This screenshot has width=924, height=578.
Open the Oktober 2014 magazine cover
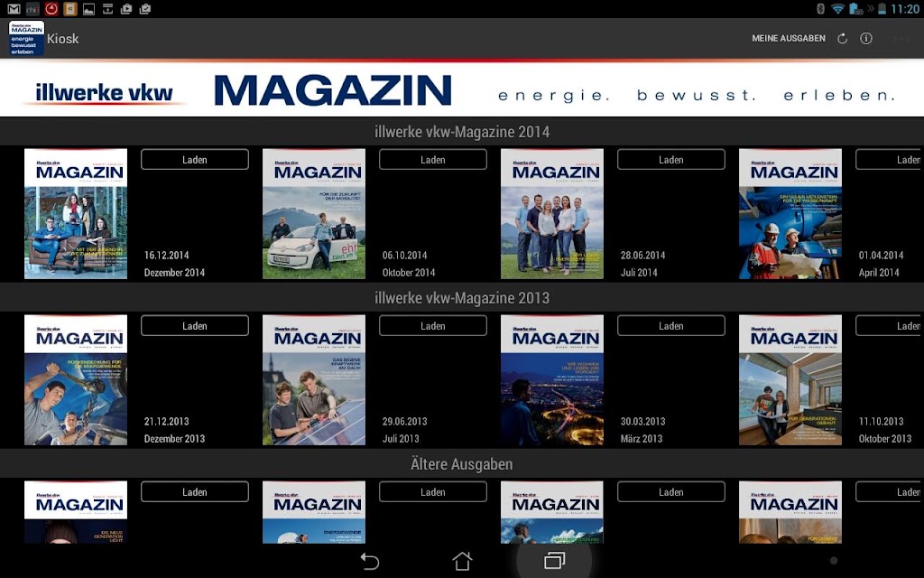pyautogui.click(x=313, y=213)
